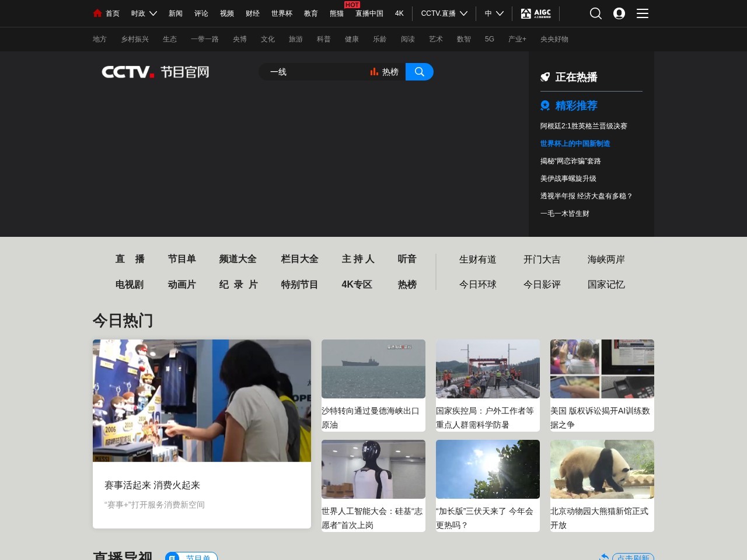Click the HOT badge above 熊猫

click(352, 5)
